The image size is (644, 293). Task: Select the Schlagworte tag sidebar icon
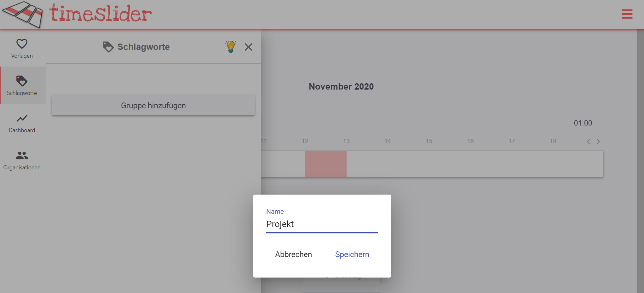pyautogui.click(x=22, y=81)
